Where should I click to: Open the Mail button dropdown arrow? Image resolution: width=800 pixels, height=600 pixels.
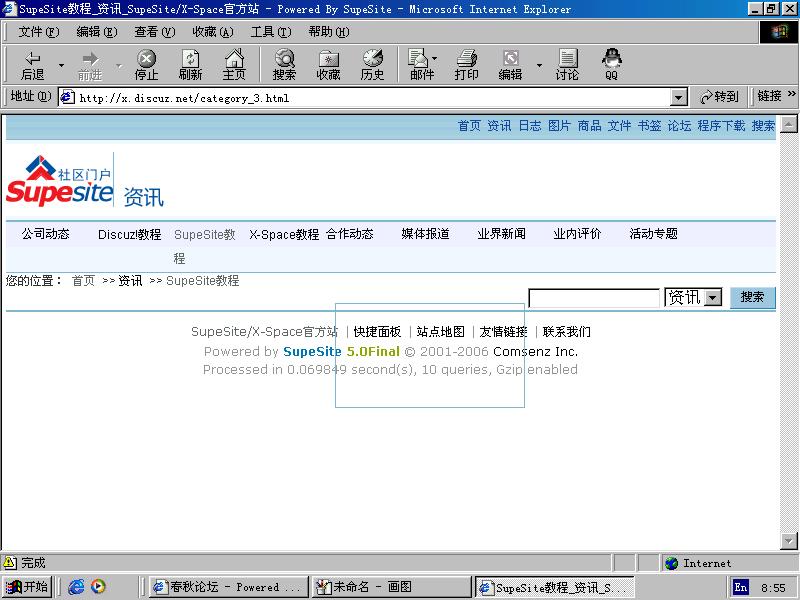click(x=435, y=58)
